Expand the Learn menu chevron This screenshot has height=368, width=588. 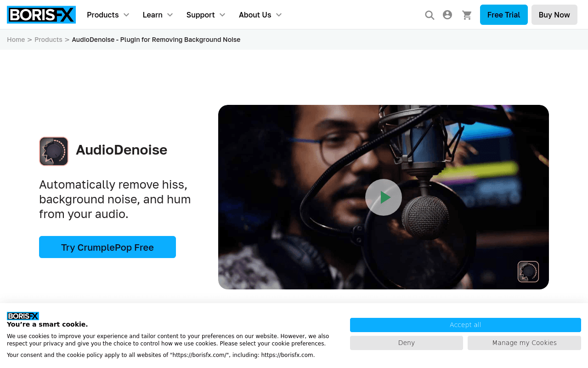click(170, 15)
